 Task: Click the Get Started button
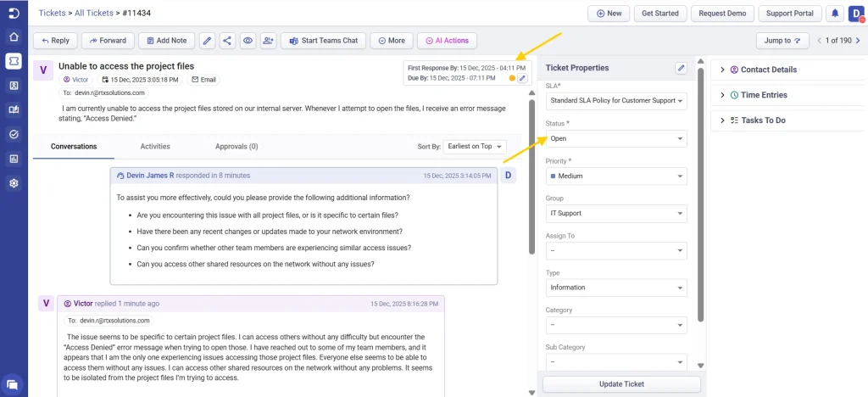[660, 14]
